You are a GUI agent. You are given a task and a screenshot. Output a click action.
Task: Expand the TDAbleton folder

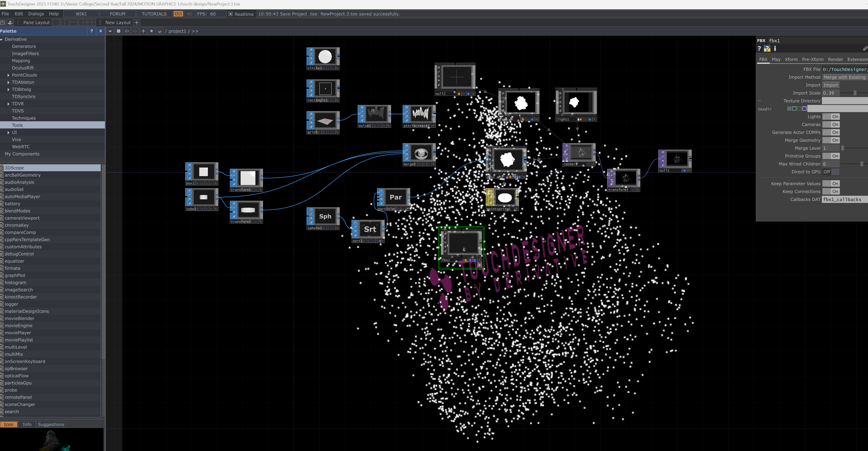(8, 82)
